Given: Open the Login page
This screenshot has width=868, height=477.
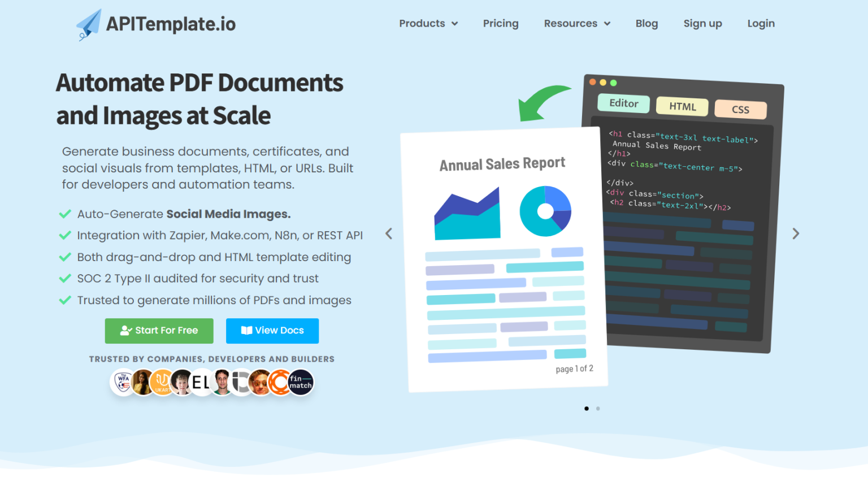Looking at the screenshot, I should 761,24.
